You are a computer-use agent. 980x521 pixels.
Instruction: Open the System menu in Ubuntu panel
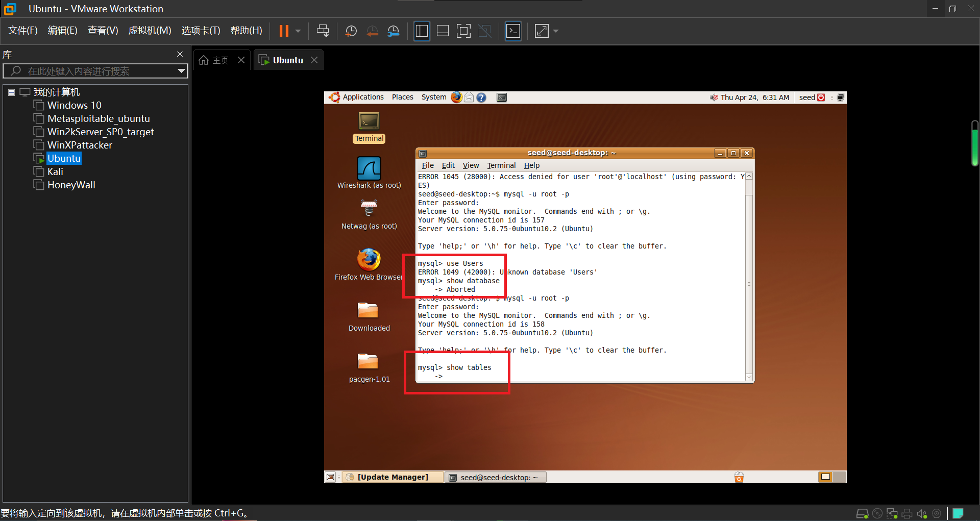[x=434, y=97]
